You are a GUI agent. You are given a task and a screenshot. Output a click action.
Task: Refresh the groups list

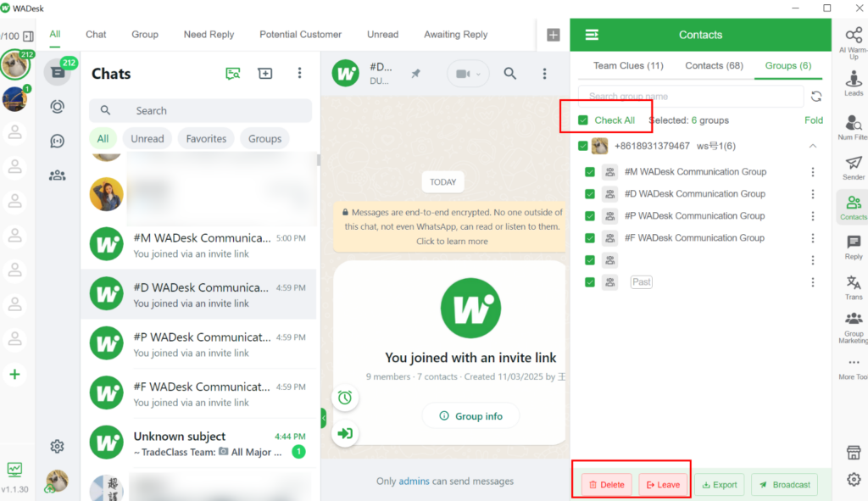[816, 97]
